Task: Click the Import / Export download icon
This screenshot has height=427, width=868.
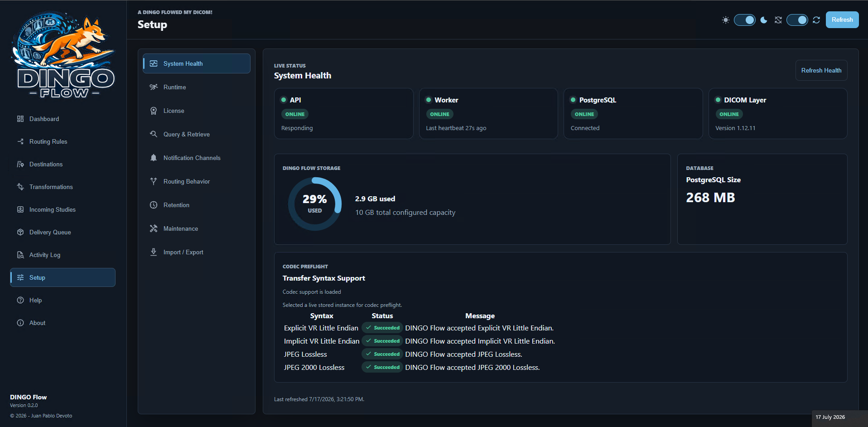Action: 154,252
